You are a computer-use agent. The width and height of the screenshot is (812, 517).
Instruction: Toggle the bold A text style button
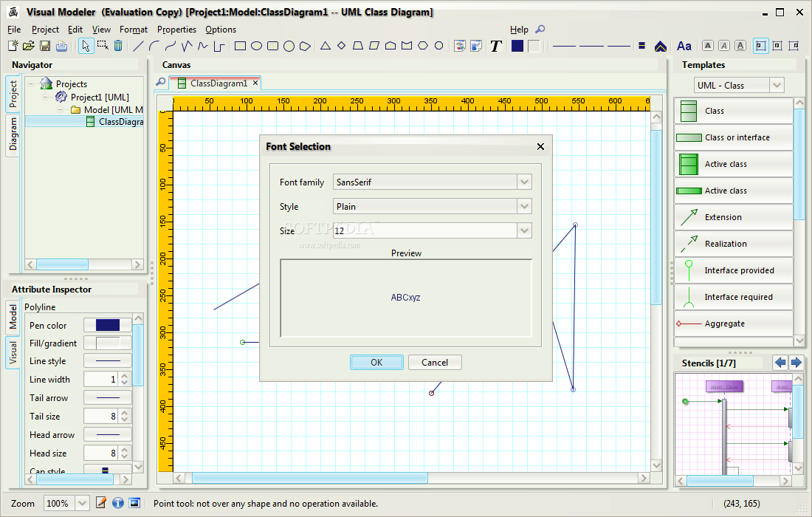[x=708, y=46]
